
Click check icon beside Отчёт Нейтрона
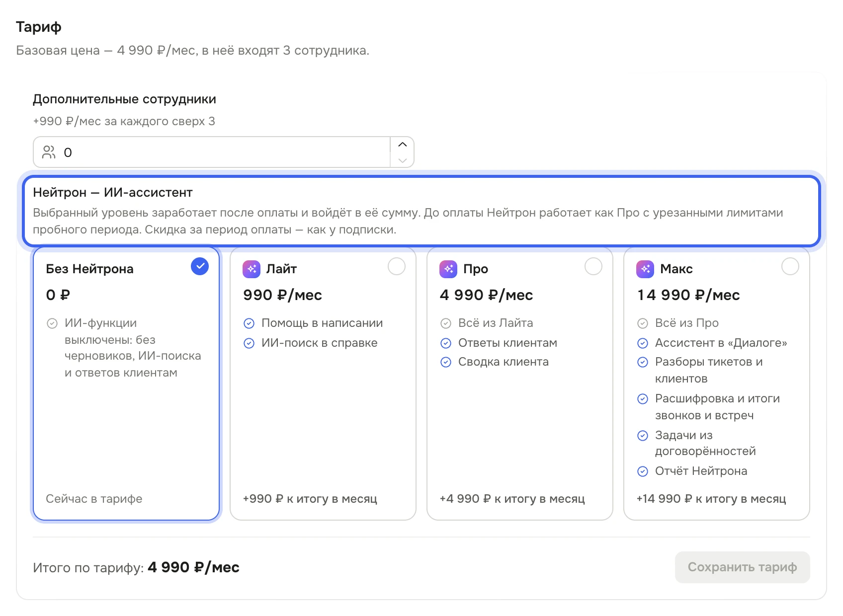[x=643, y=471]
